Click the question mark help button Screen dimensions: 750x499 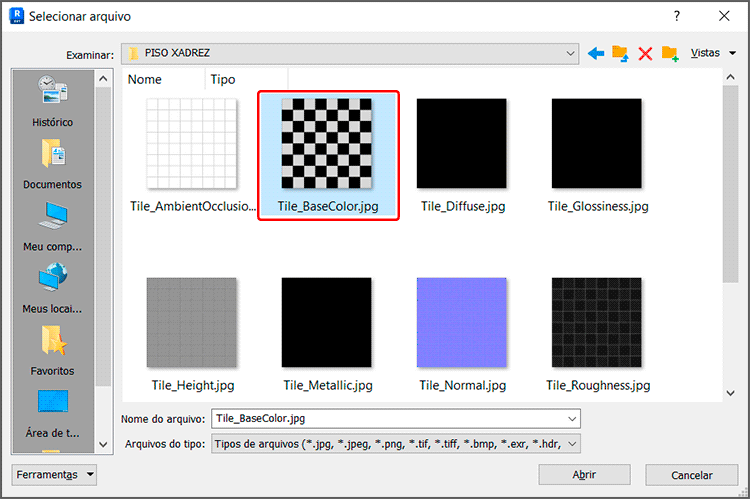677,16
